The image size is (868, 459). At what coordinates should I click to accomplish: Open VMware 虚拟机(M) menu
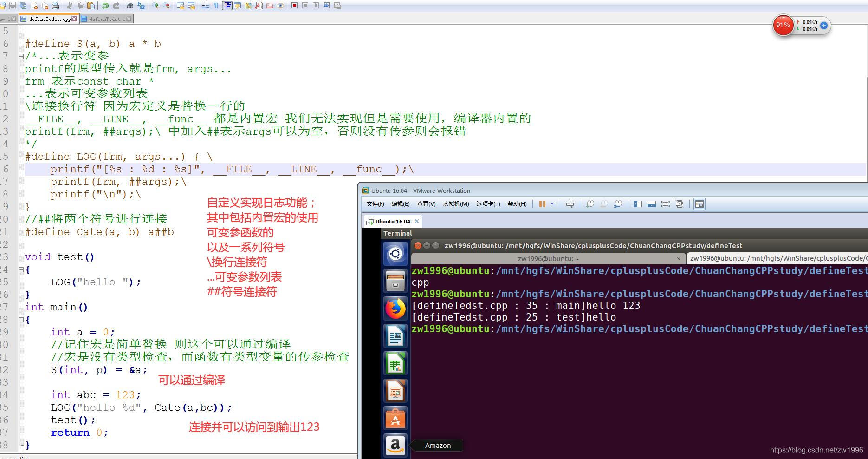[x=456, y=204]
